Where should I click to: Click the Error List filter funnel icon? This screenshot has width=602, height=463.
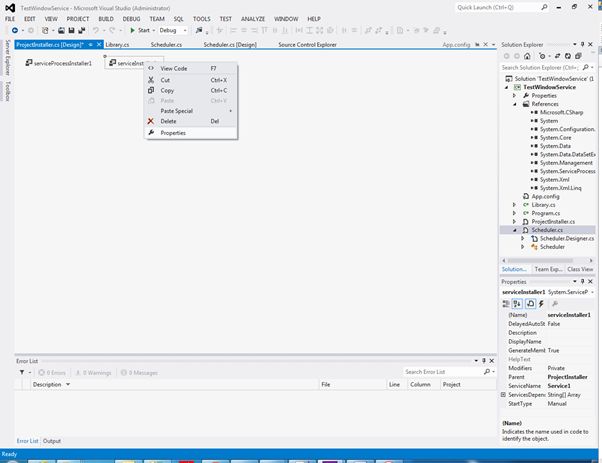[22, 372]
